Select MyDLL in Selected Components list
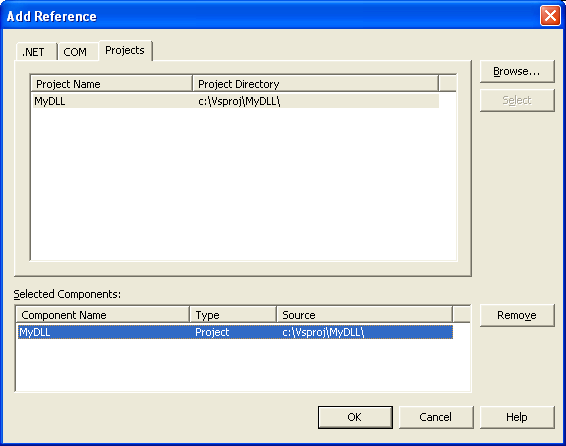 coord(235,332)
